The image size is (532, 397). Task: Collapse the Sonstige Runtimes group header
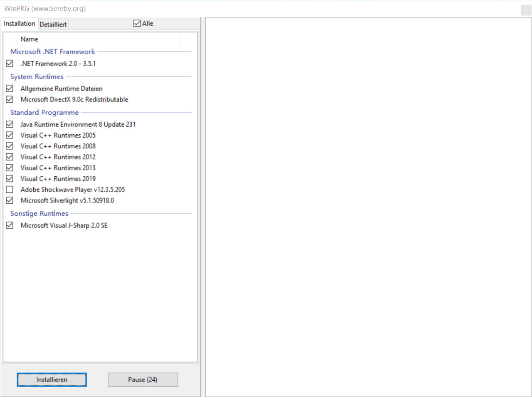[x=39, y=213]
